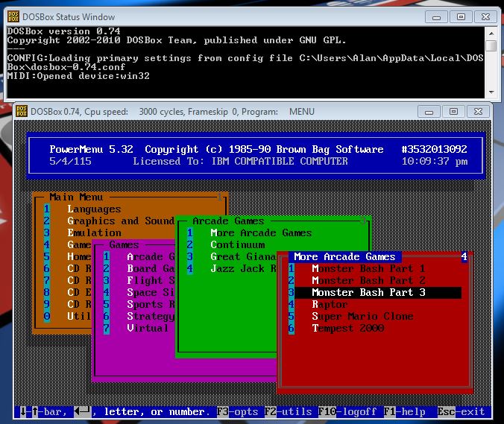Choose Great Giana entry in Arcade Games
This screenshot has height=424, width=504.
[x=243, y=256]
